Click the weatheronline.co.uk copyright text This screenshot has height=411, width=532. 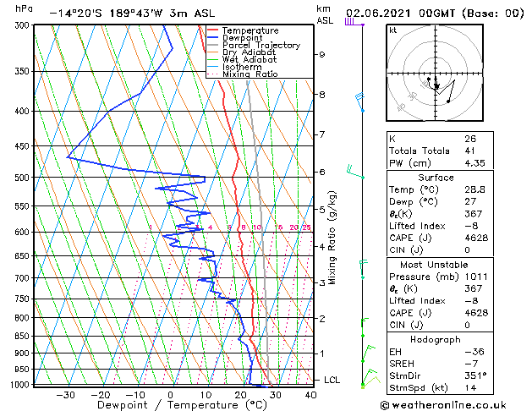click(x=443, y=405)
